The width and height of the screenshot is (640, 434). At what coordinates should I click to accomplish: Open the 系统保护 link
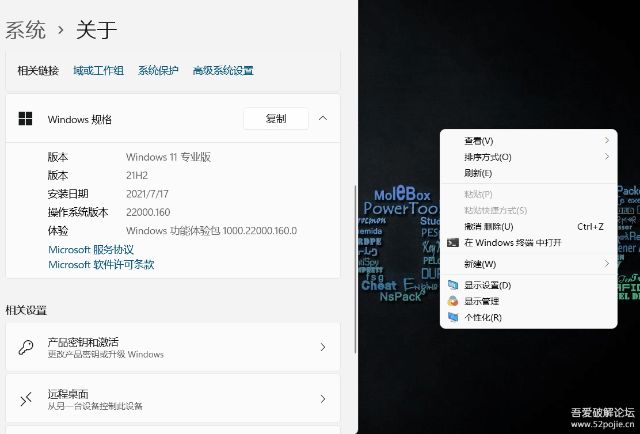[x=158, y=71]
